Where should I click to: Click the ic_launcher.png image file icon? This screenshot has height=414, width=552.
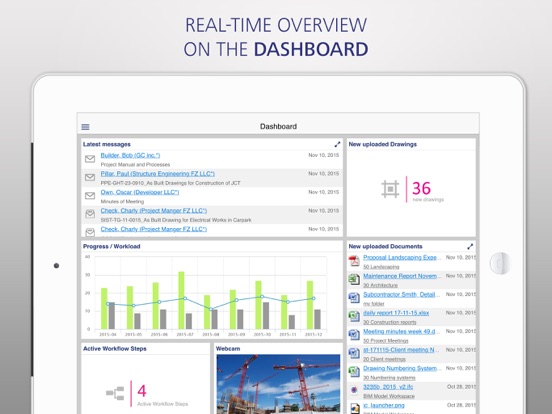(354, 408)
